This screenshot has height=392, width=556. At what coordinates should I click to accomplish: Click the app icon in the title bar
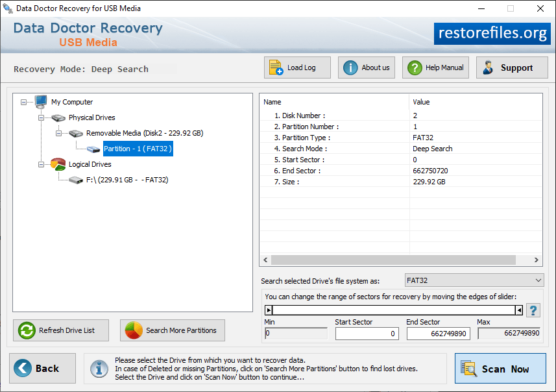7,8
